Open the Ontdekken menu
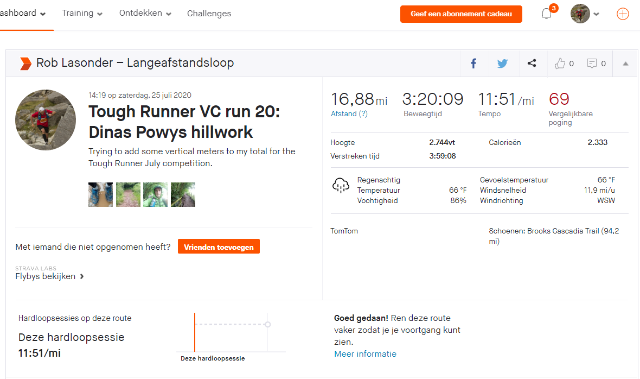640x379 pixels. [145, 13]
